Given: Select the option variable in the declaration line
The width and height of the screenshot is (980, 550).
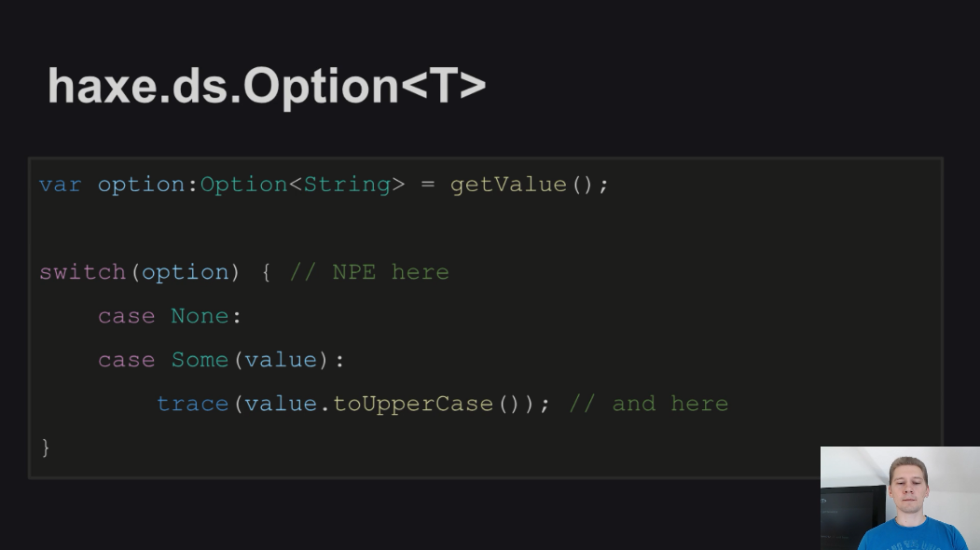Looking at the screenshot, I should [141, 185].
